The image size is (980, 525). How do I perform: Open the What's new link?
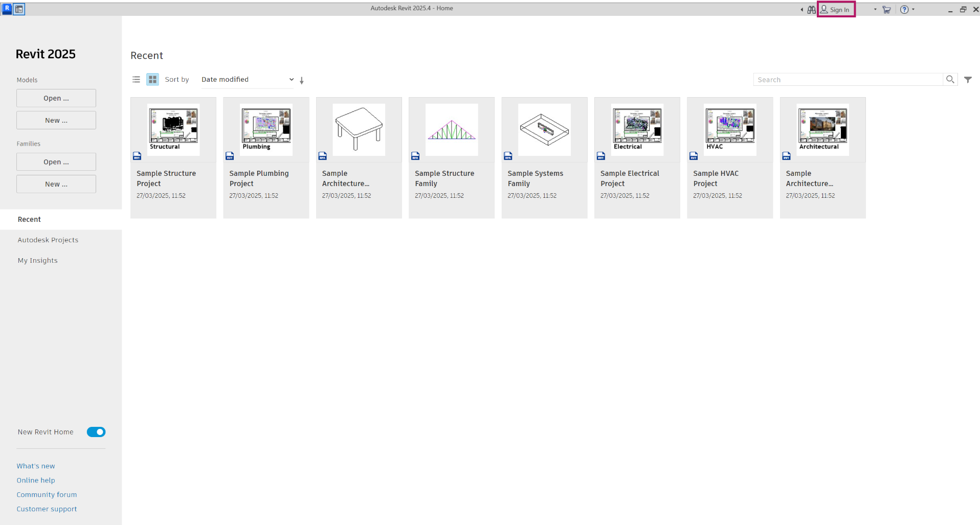coord(36,466)
